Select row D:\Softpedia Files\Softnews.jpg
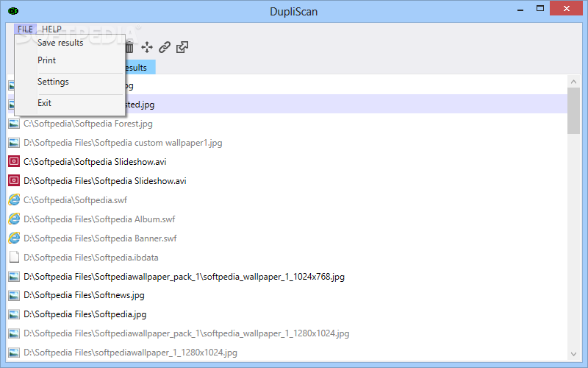This screenshot has width=588, height=368. (x=287, y=296)
